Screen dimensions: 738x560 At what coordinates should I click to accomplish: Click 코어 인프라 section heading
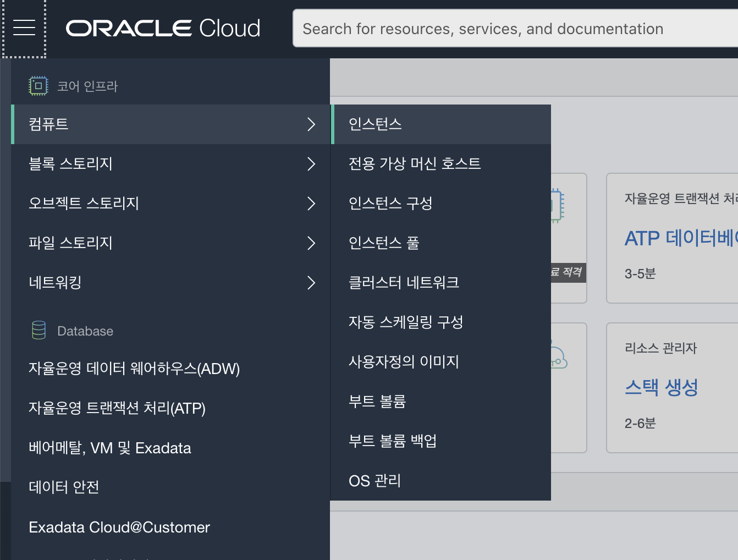(87, 86)
